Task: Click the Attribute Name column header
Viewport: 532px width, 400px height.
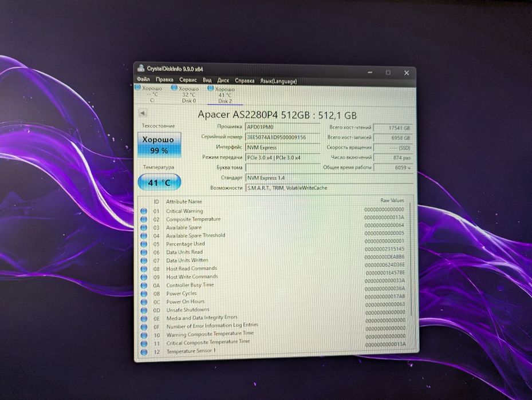Action: click(x=184, y=201)
